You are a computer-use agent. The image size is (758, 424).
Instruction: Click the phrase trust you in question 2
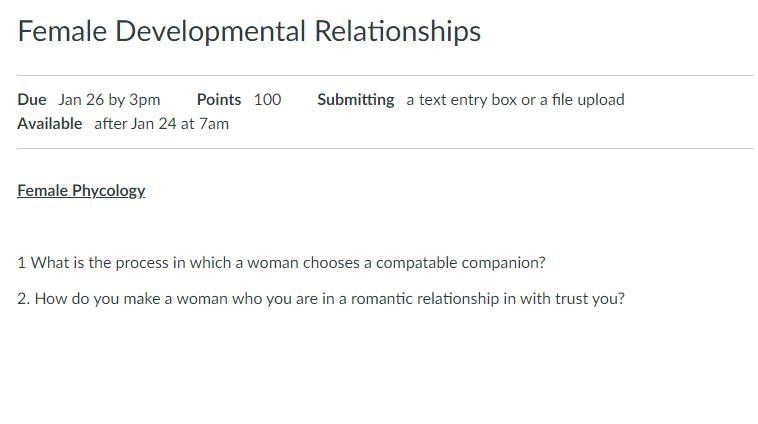(590, 299)
